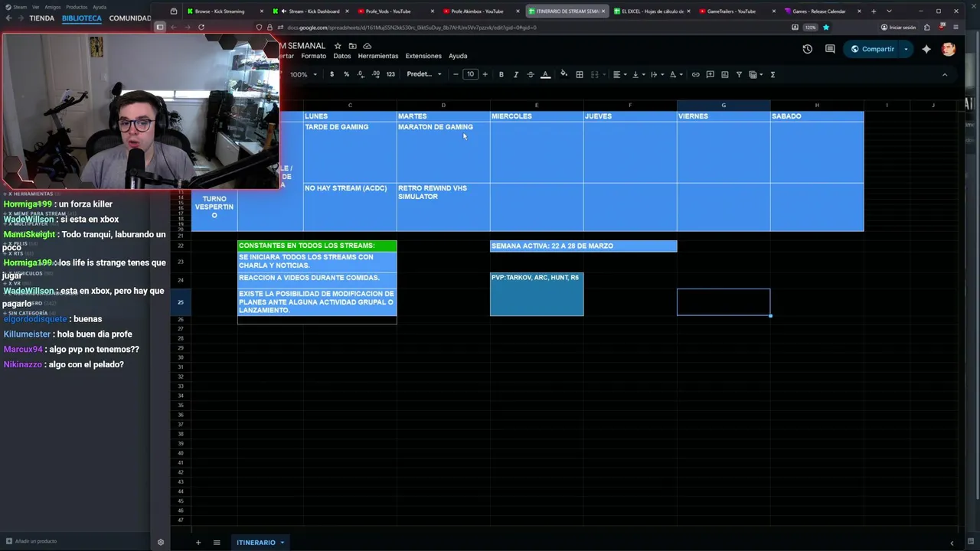This screenshot has width=980, height=551.
Task: Select the MARATON DE GAMING cell
Action: [x=443, y=152]
